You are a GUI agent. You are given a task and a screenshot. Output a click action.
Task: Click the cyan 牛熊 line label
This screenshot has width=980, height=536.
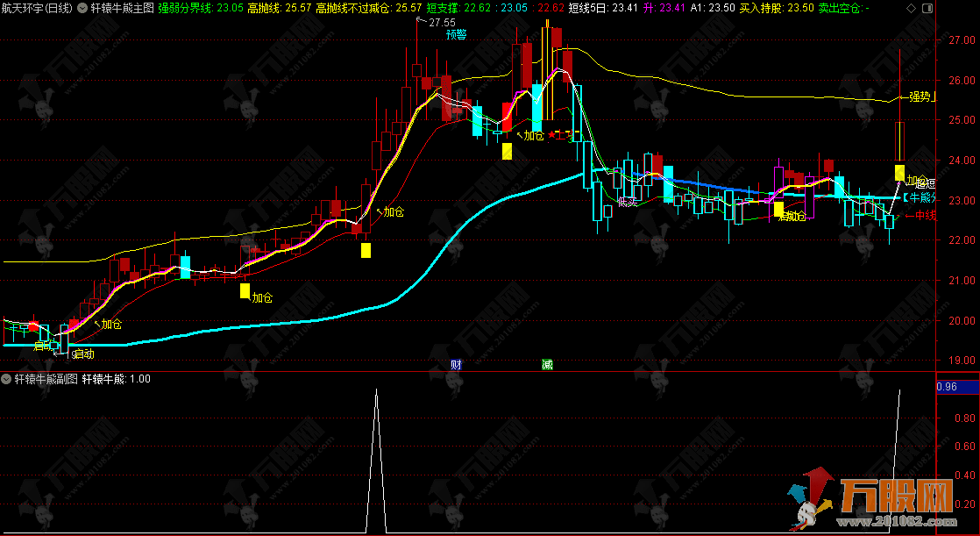click(x=920, y=198)
